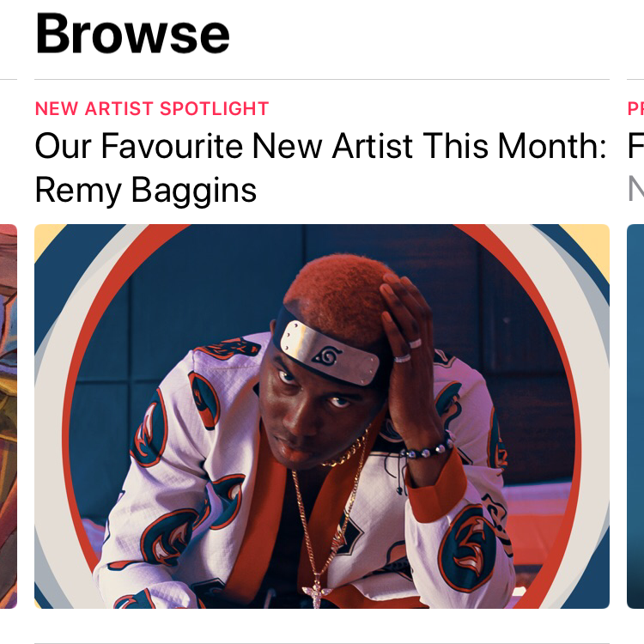Open the partially visible blue card on right
644x644 pixels.
[x=635, y=416]
